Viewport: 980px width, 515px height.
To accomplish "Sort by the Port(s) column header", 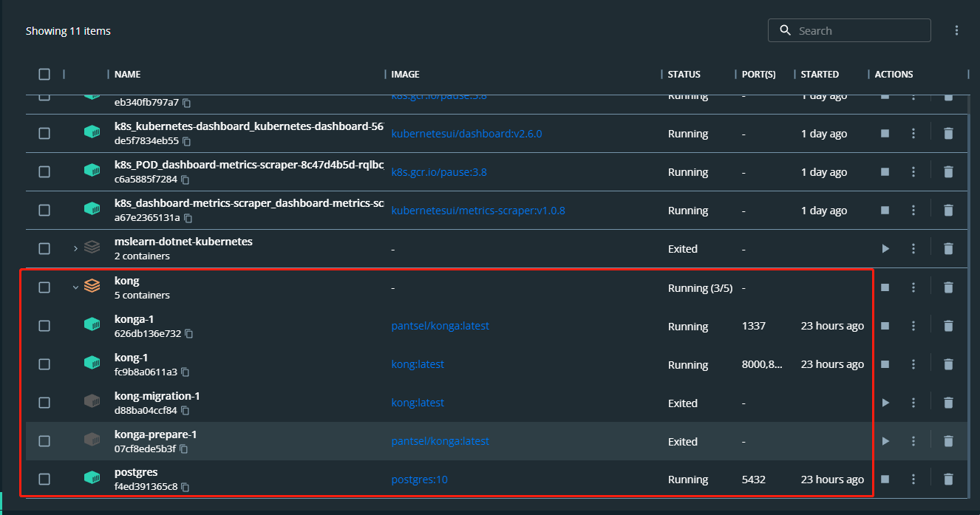I will pos(759,75).
